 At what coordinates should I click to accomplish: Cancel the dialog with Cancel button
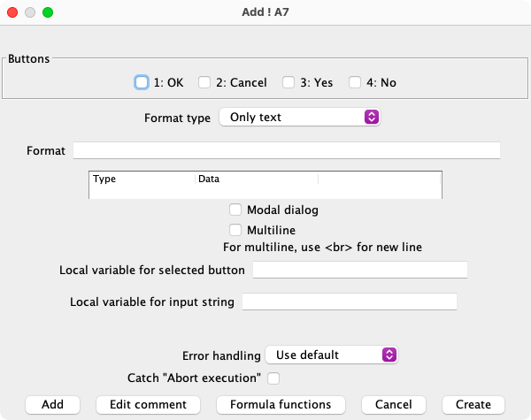point(393,404)
